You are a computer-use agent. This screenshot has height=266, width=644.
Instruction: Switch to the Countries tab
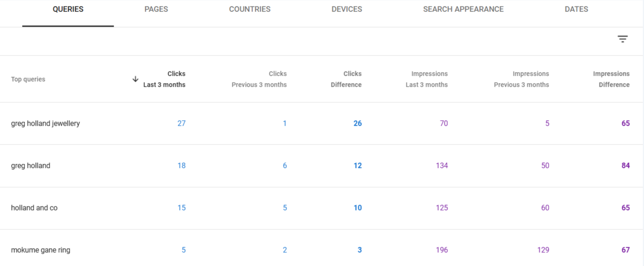(250, 9)
